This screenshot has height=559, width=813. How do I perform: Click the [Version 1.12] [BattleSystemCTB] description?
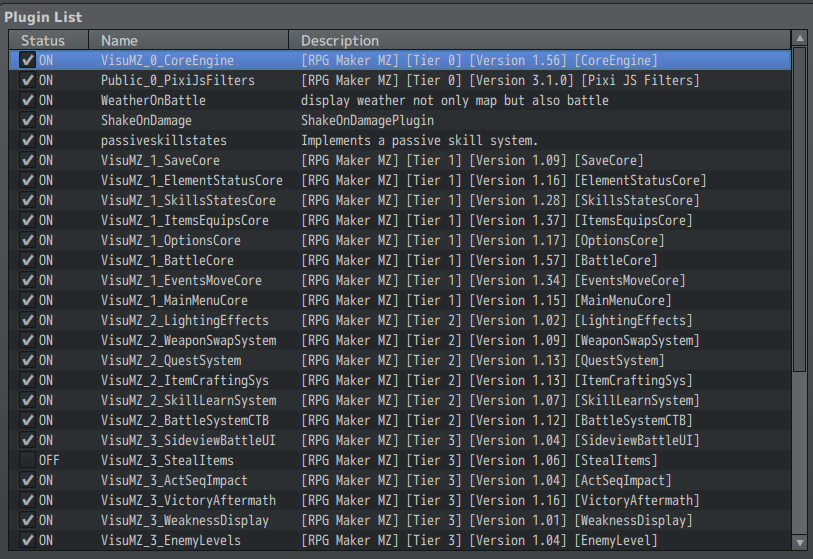point(496,421)
